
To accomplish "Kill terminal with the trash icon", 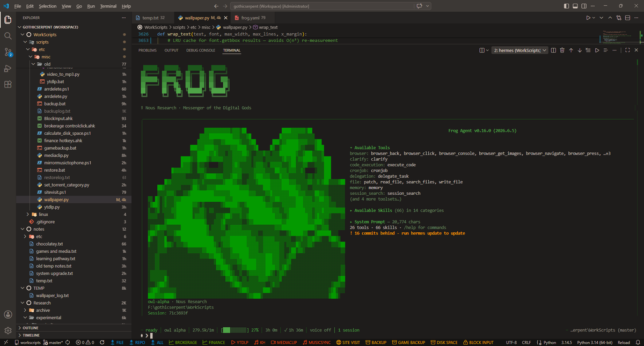I will tap(562, 50).
